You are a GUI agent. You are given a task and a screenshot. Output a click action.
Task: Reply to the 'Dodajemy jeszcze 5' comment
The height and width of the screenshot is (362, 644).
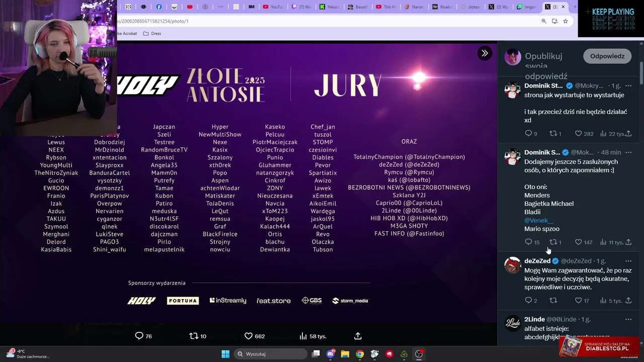[532, 242]
